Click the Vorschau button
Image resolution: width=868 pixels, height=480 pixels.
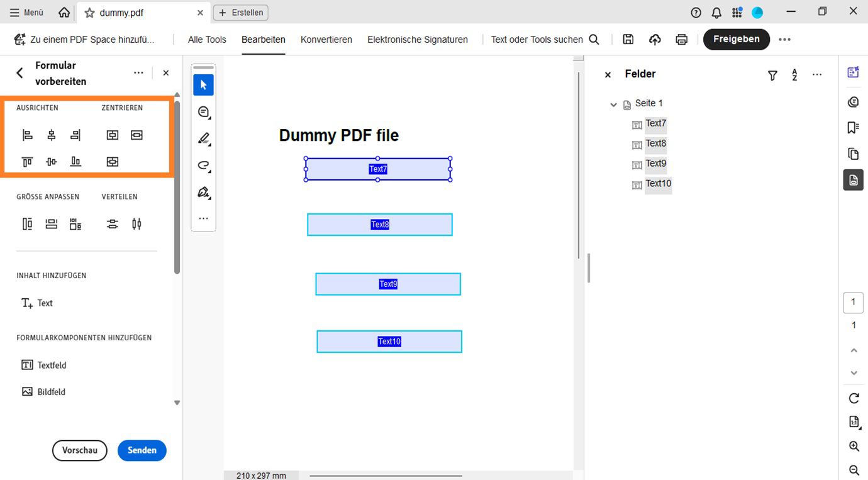pos(80,450)
